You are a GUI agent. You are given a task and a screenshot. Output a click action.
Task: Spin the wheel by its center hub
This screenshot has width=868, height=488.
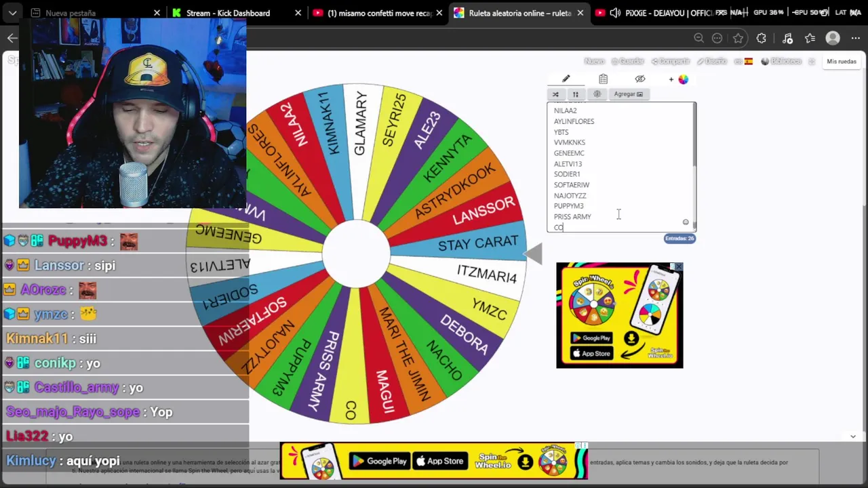pos(356,253)
